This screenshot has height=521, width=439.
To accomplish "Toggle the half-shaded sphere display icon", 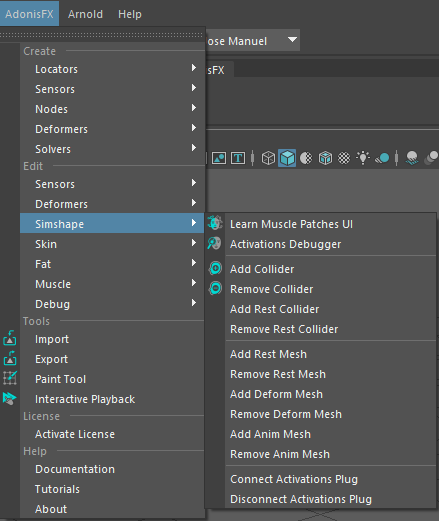I will (306, 158).
